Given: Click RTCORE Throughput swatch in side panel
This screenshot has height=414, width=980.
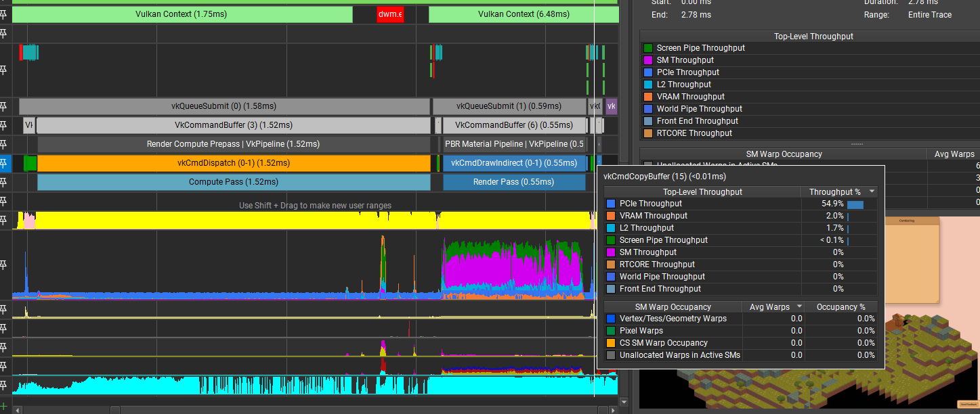Looking at the screenshot, I should (x=648, y=133).
